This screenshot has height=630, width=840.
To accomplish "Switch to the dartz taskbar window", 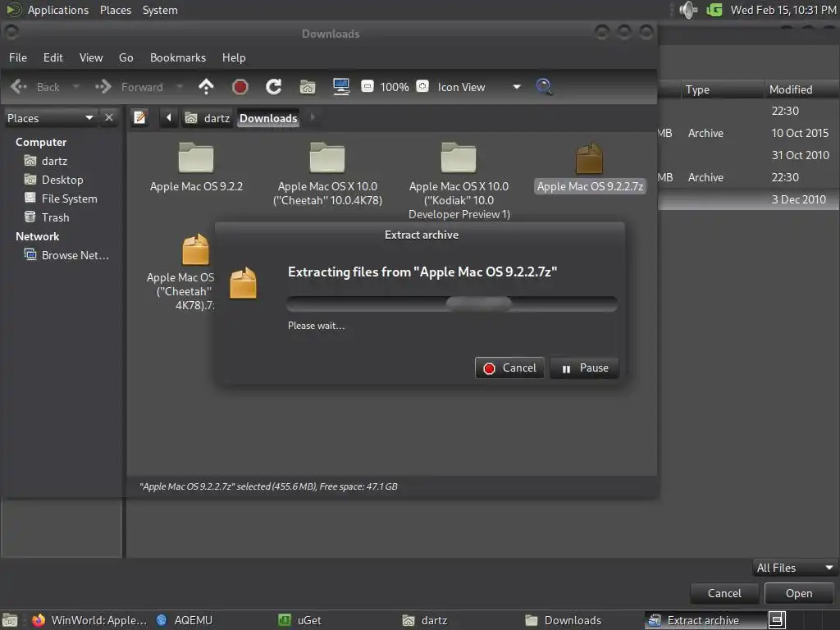I will pyautogui.click(x=425, y=620).
